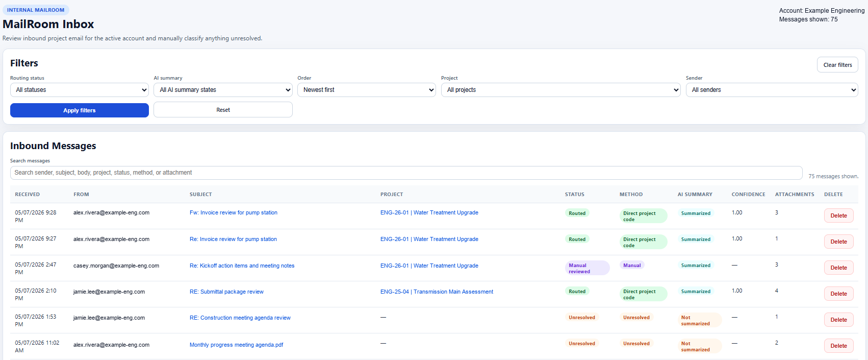The image size is (868, 360).
Task: Click sender casey.morgan@example-eng.com
Action: pyautogui.click(x=116, y=266)
